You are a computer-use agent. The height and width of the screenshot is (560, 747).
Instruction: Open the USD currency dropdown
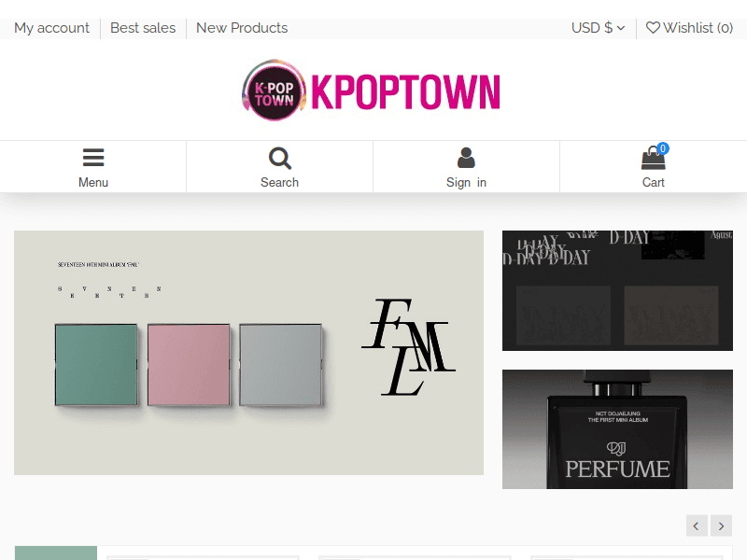point(598,28)
